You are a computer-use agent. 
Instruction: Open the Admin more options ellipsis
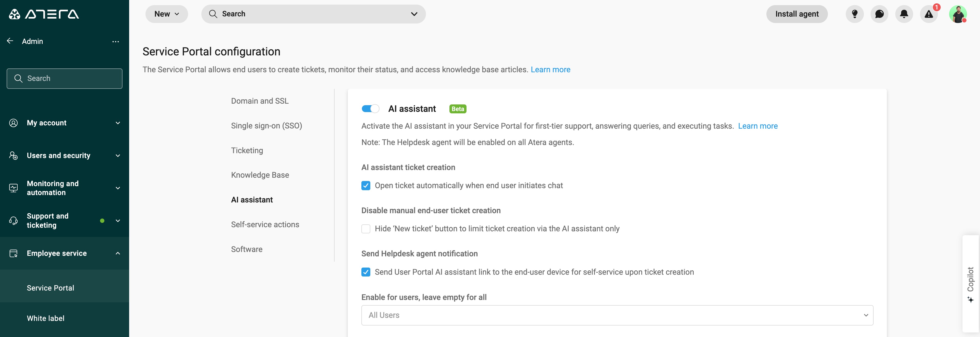pos(116,41)
